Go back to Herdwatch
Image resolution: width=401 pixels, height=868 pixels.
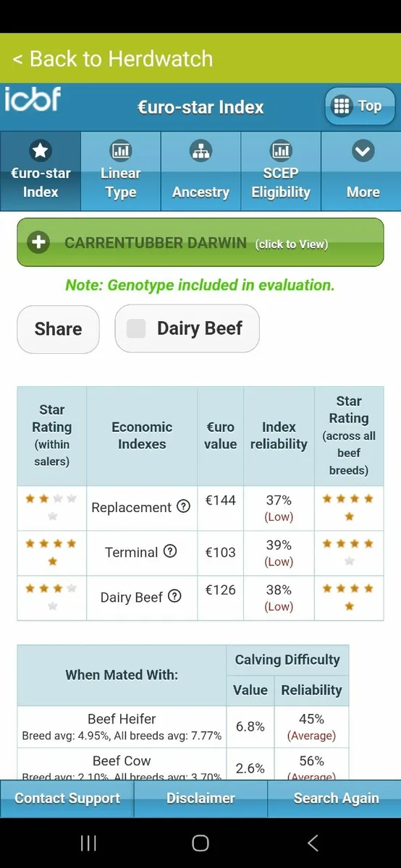click(113, 59)
